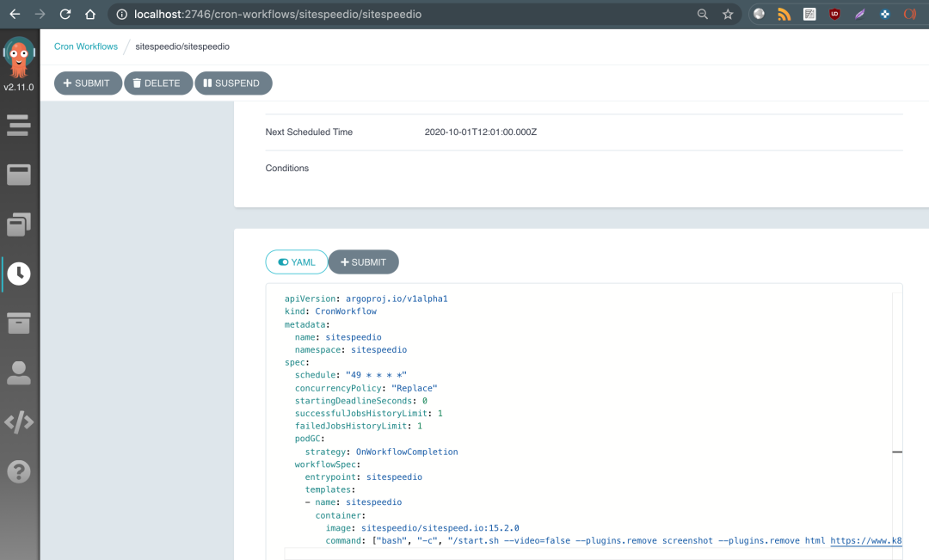
Task: Toggle the YAML view switch
Action: point(296,262)
